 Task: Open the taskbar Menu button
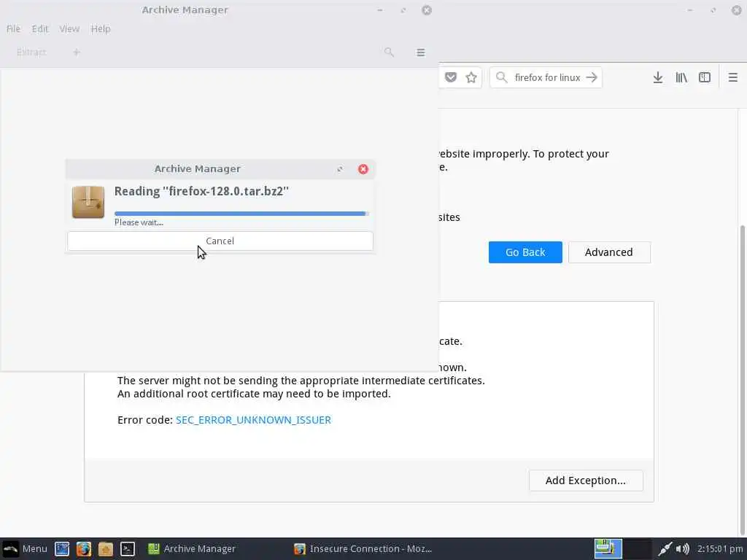(25, 548)
